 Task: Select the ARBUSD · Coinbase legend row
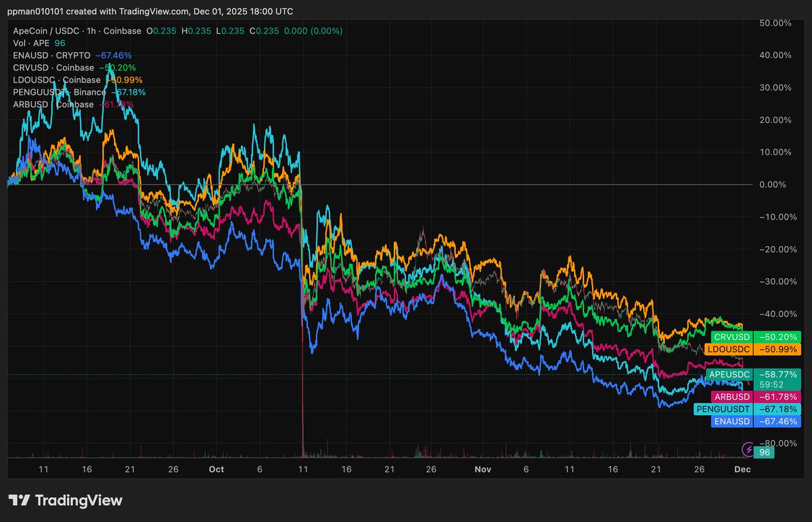[74, 104]
